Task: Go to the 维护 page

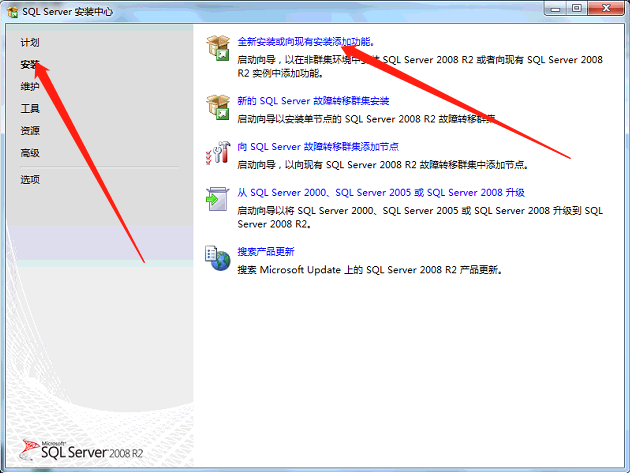Action: pyautogui.click(x=30, y=87)
